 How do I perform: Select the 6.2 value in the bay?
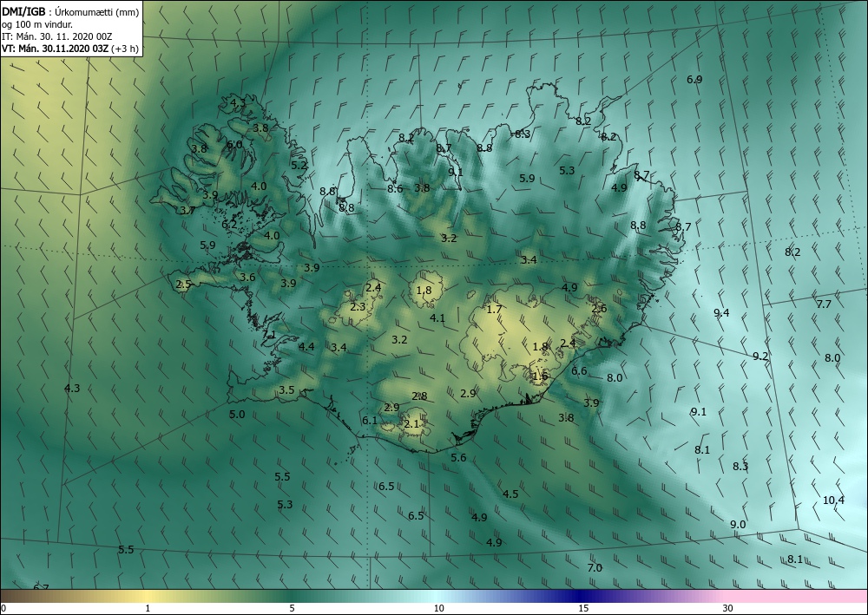(229, 224)
